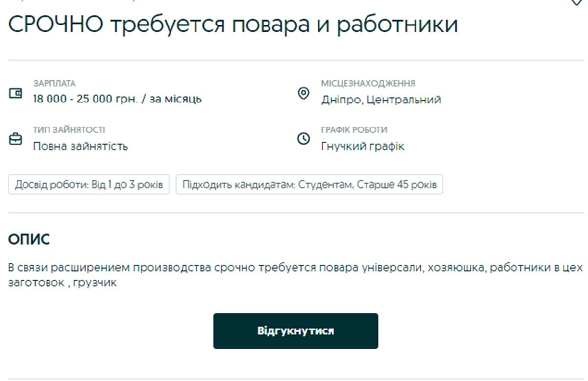This screenshot has width=588, height=381.
Task: Click the salary range 18 000 - 25 000 грн.
Action: click(117, 98)
